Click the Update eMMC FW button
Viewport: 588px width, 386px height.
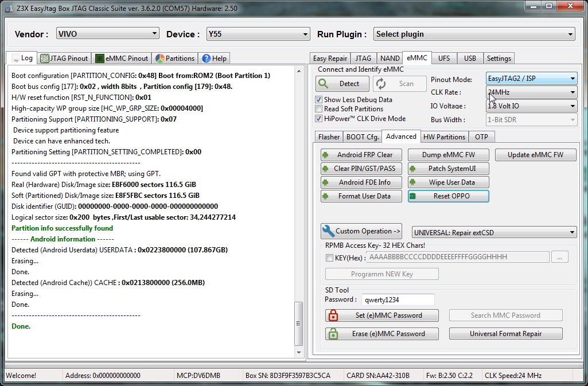click(x=535, y=155)
